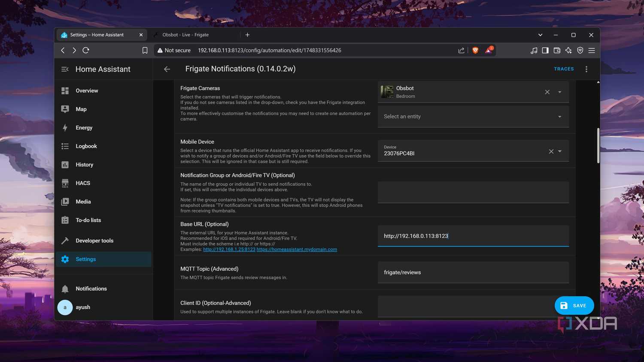644x362 pixels.
Task: Open a new browser tab
Action: pyautogui.click(x=247, y=35)
